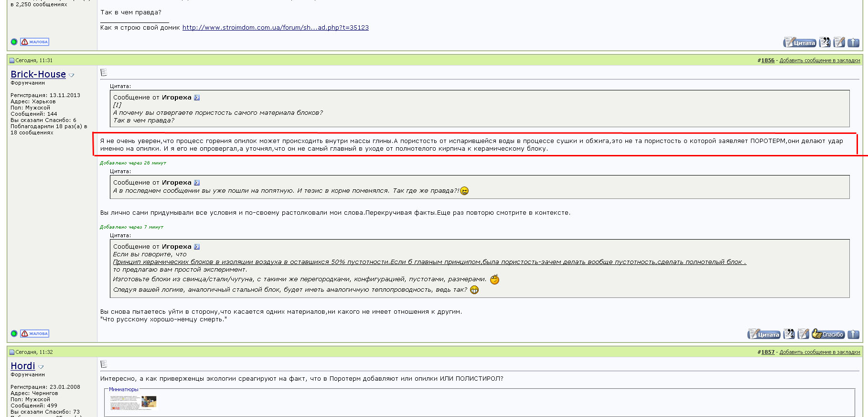This screenshot has width=868, height=417.
Task: Open post number #1856 link
Action: [768, 60]
